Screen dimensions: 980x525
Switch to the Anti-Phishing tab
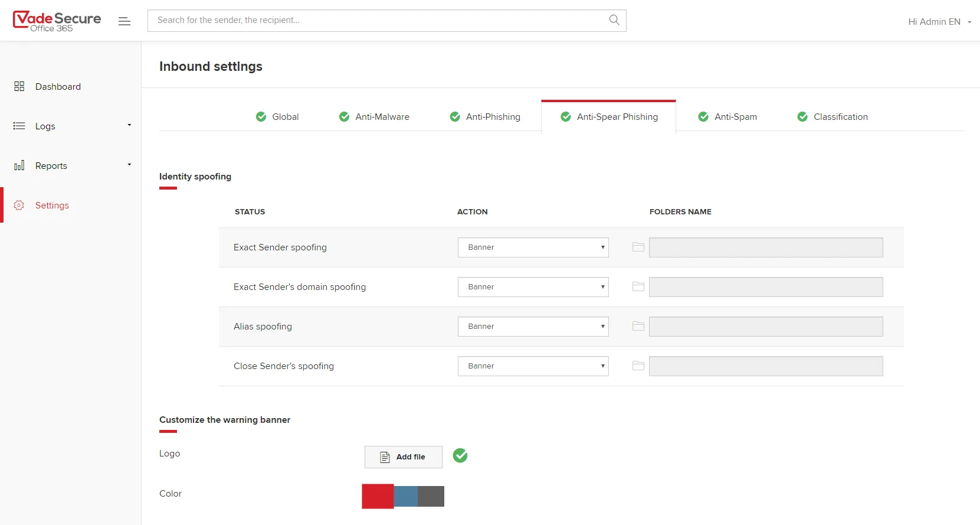point(485,116)
